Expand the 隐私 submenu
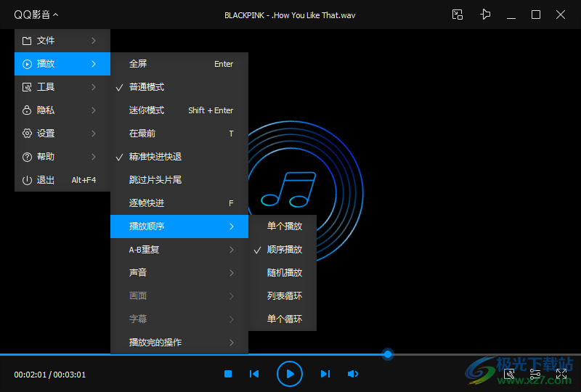The height and width of the screenshot is (392, 581). [62, 110]
